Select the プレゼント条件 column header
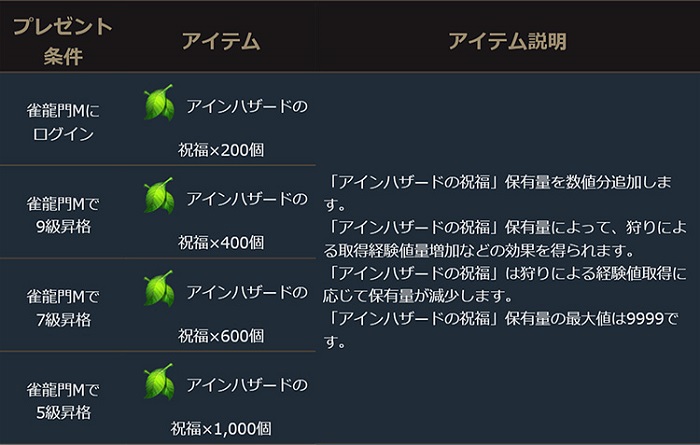 point(63,41)
